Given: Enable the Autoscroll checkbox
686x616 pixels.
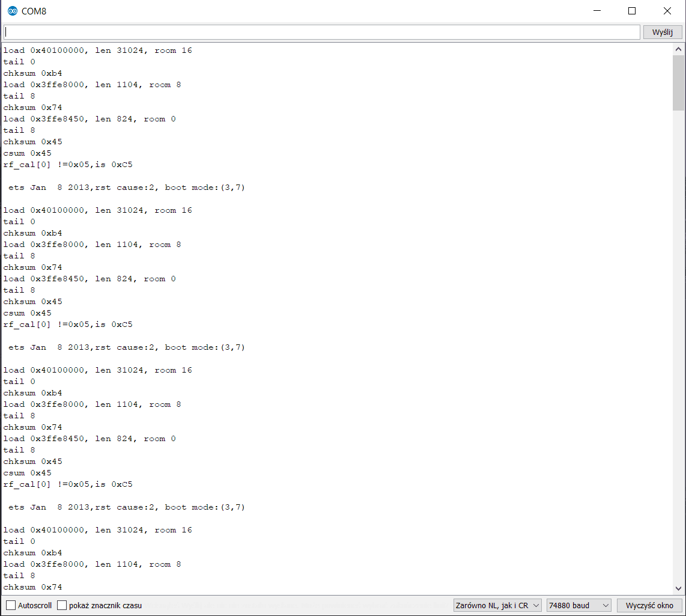Looking at the screenshot, I should [11, 606].
